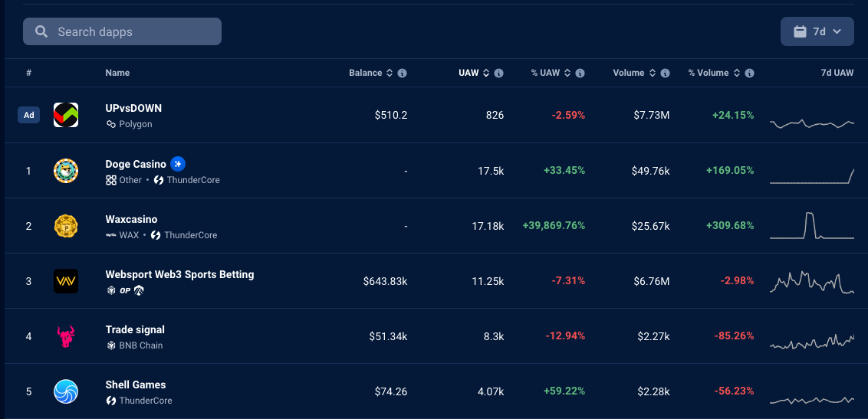Viewport: 868px width, 419px height.
Task: Open the Volume info icon
Action: (666, 73)
